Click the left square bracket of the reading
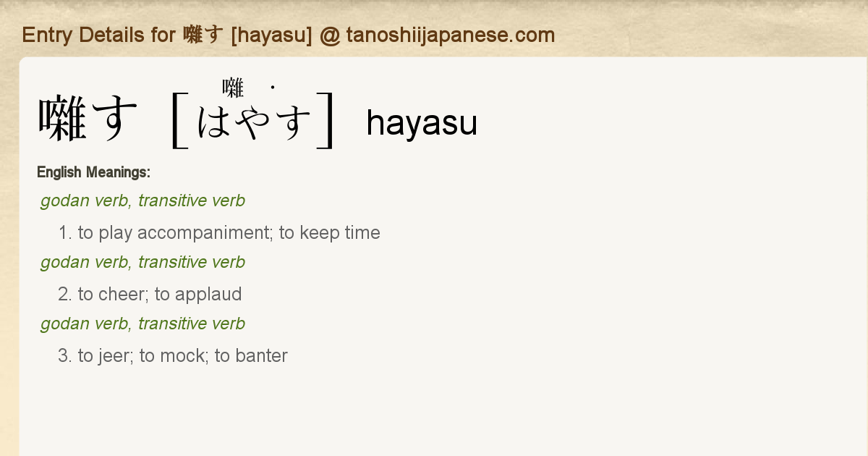 pos(179,120)
